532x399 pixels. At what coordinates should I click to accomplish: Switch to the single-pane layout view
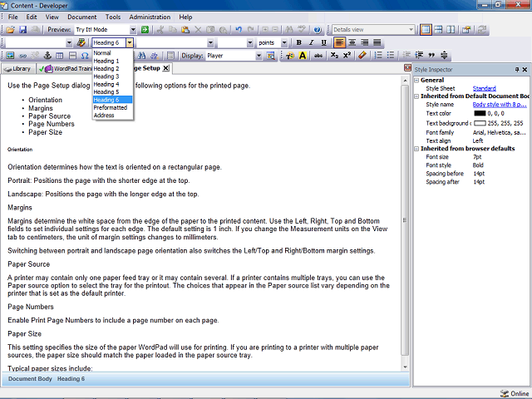coord(426,30)
